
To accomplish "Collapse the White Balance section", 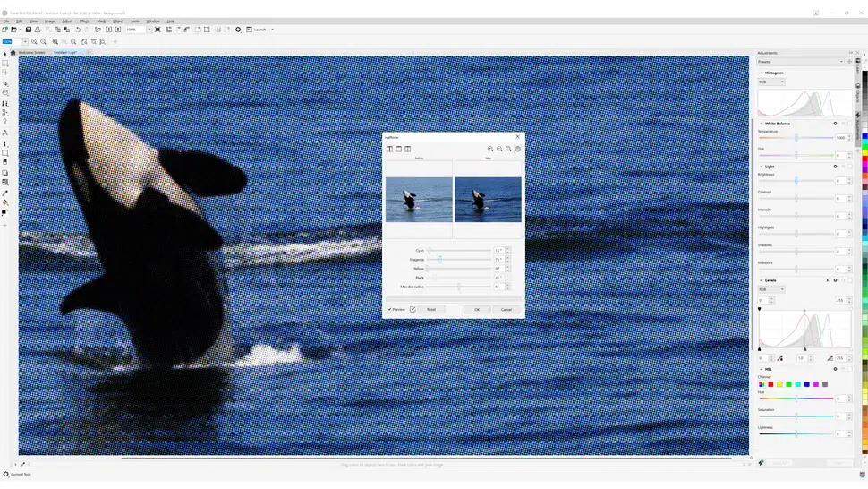I will (761, 124).
